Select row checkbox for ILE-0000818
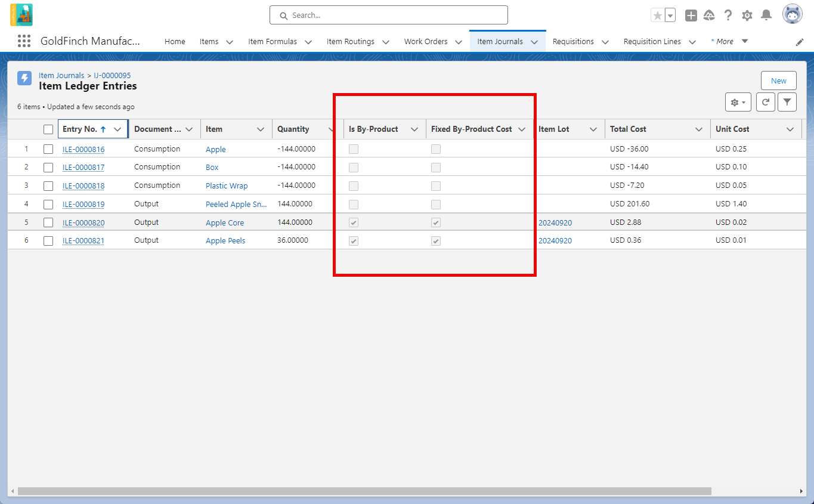The height and width of the screenshot is (504, 814). 48,185
